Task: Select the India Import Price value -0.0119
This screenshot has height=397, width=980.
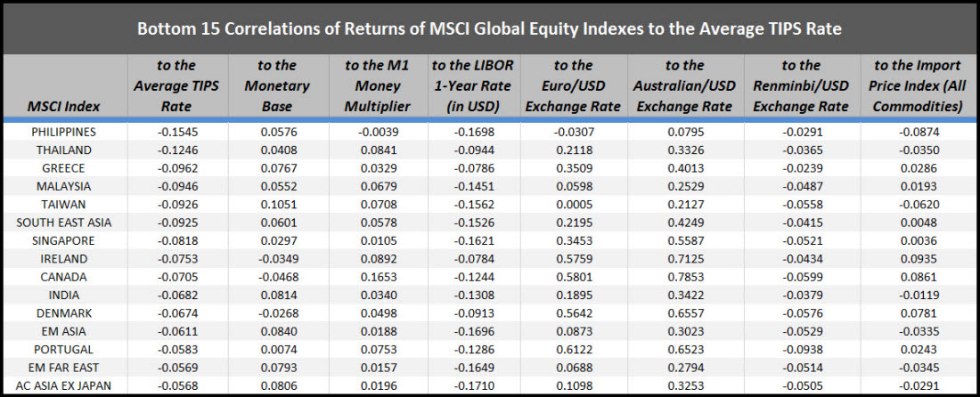Action: [x=919, y=296]
